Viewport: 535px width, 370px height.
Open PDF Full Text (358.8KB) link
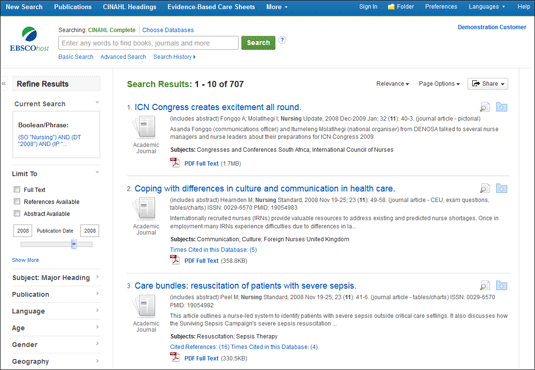[x=201, y=260]
